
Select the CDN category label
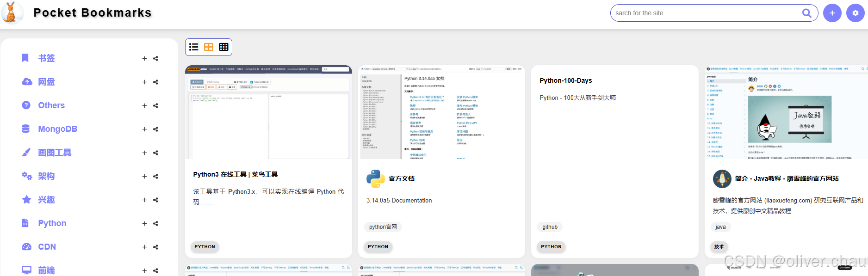(x=47, y=247)
